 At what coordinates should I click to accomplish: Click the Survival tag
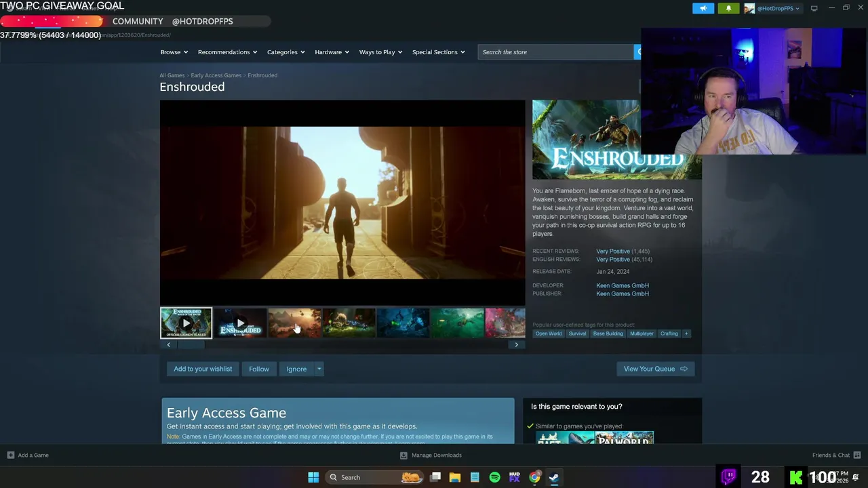pyautogui.click(x=577, y=333)
